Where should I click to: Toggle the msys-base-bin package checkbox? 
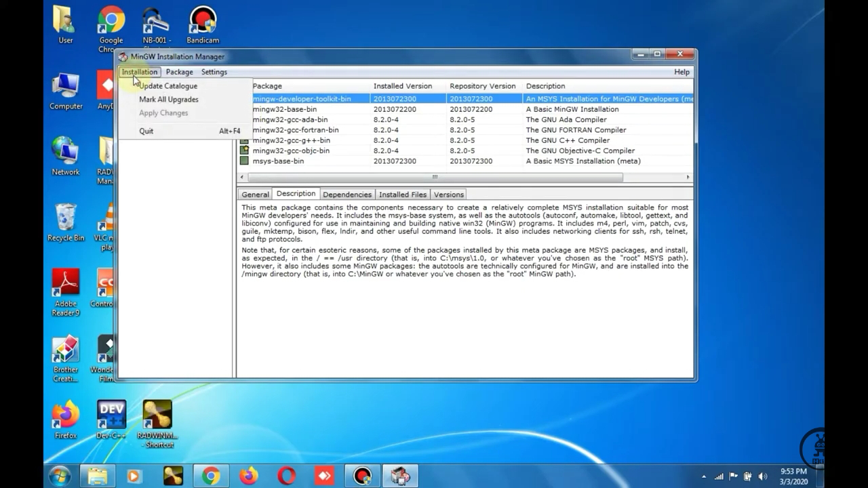pyautogui.click(x=244, y=161)
